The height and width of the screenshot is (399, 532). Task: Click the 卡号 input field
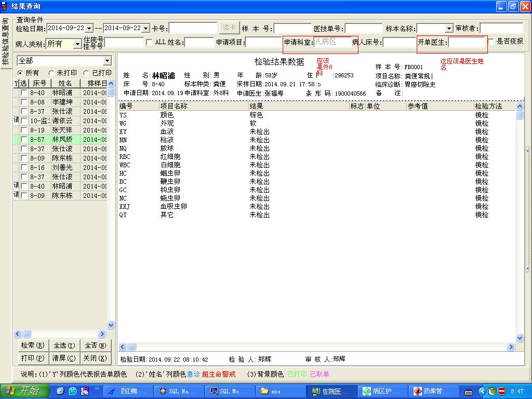[x=193, y=28]
